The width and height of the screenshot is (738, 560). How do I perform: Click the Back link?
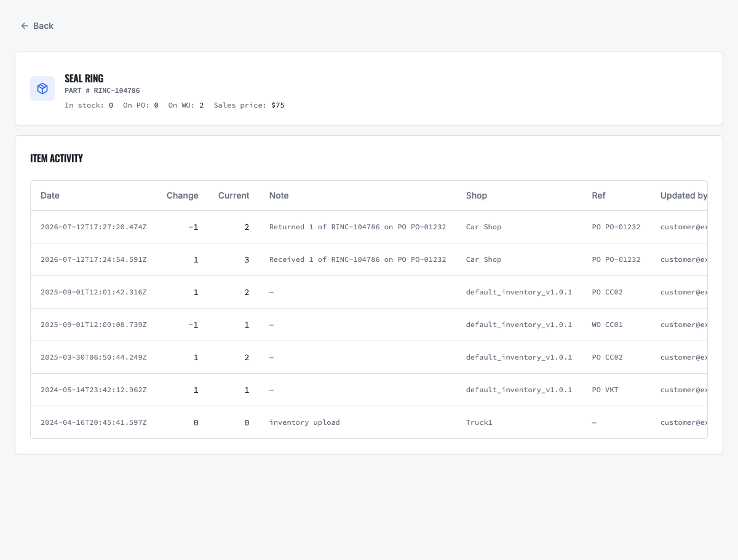[37, 26]
